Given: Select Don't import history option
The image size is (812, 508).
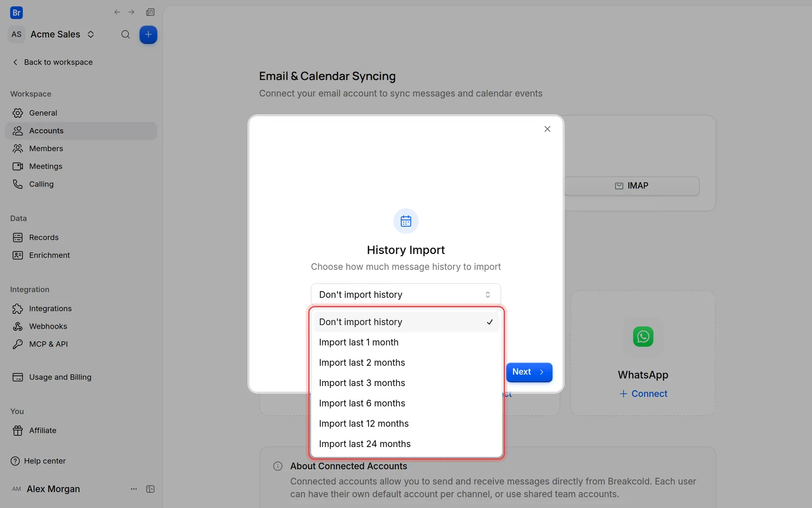Looking at the screenshot, I should coord(406,322).
